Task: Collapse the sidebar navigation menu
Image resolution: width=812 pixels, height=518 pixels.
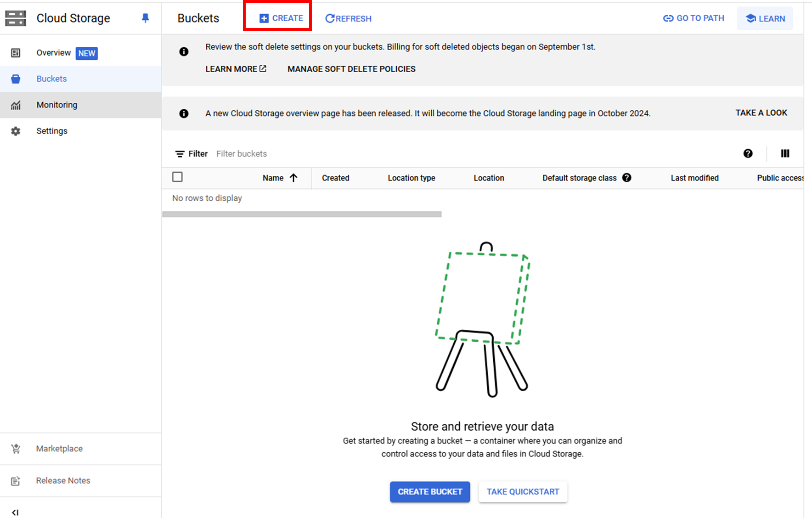Action: coord(15,512)
